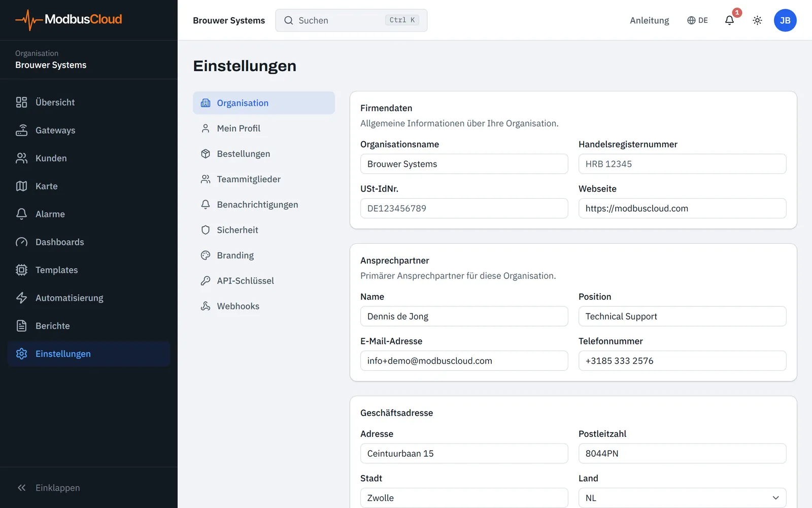Click the Einstellungen gear icon
Screen dimensions: 812x508
(x=21, y=354)
